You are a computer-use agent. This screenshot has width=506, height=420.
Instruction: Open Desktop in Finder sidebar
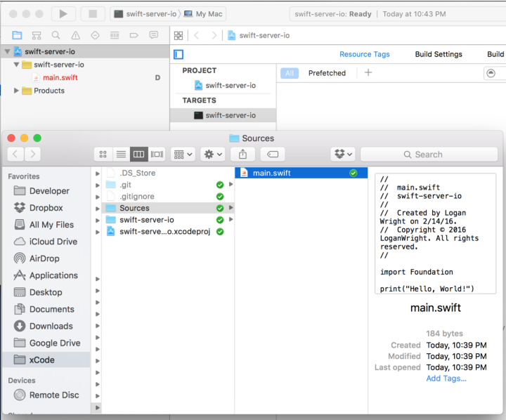click(x=46, y=292)
